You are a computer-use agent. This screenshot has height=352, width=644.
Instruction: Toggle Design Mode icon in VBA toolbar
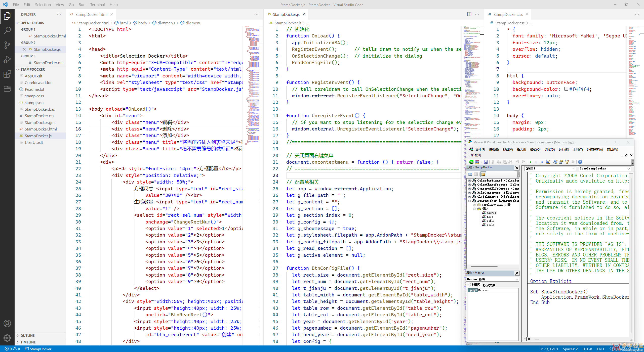click(548, 162)
